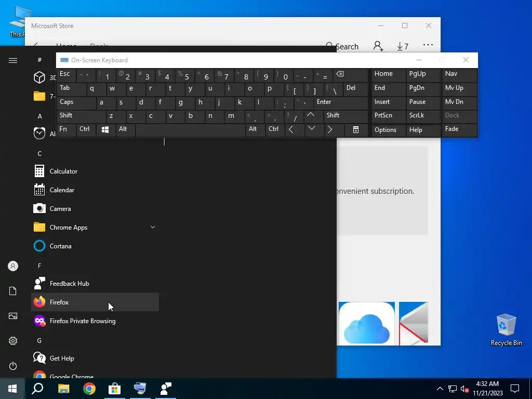Open the Calendar app
The height and width of the screenshot is (399, 532).
coord(95,190)
